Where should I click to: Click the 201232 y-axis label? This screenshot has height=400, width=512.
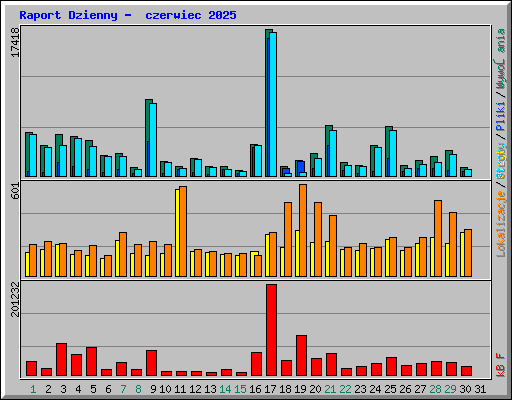(15, 299)
